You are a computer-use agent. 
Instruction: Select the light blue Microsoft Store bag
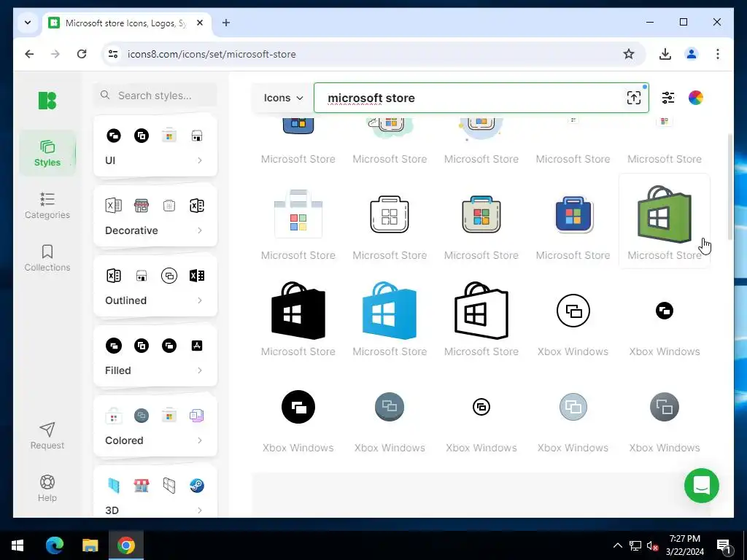point(390,311)
